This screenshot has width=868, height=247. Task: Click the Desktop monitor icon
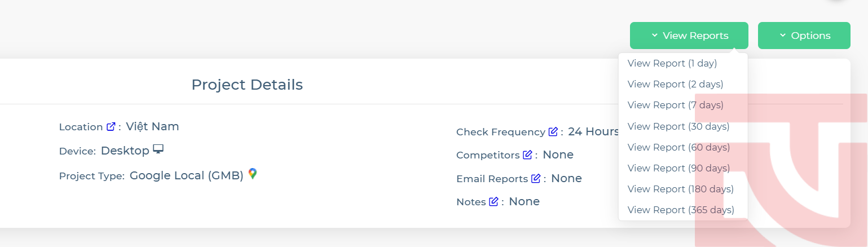coord(158,149)
